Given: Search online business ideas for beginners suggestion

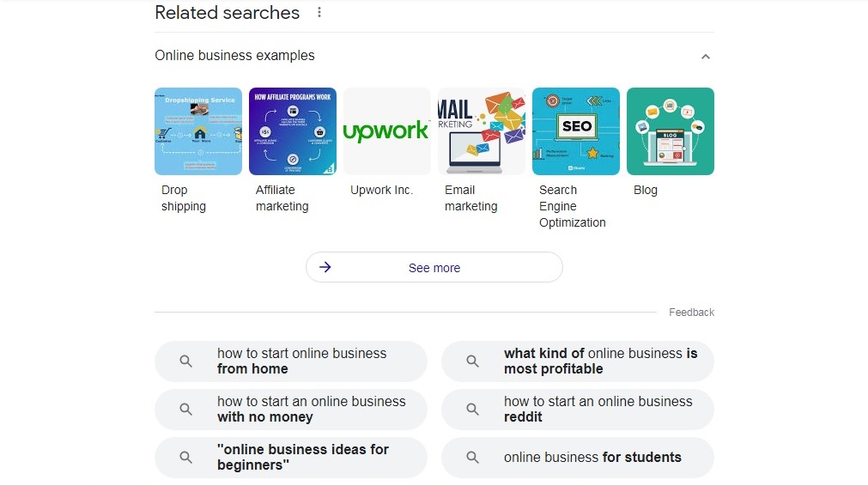Looking at the screenshot, I should [x=291, y=457].
